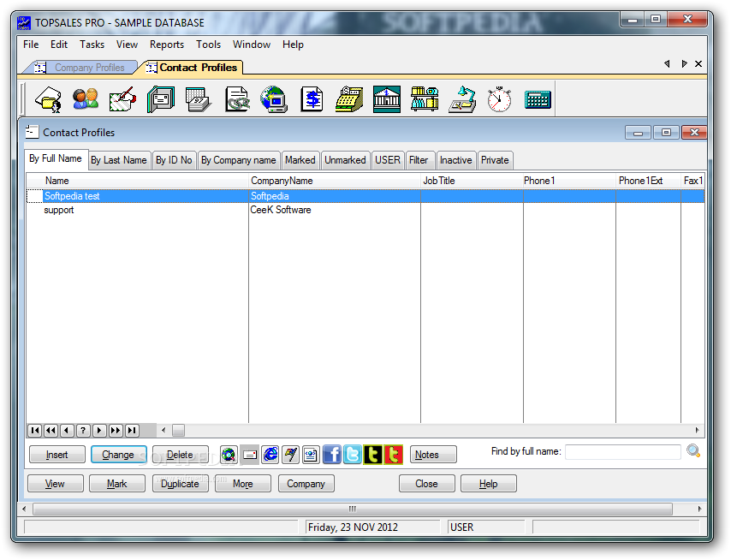This screenshot has width=731, height=560.
Task: Click the Company button
Action: coord(306,484)
